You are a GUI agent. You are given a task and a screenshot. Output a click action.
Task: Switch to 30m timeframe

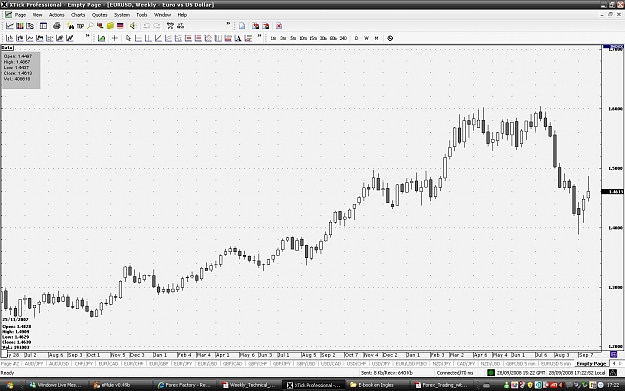tap(323, 38)
